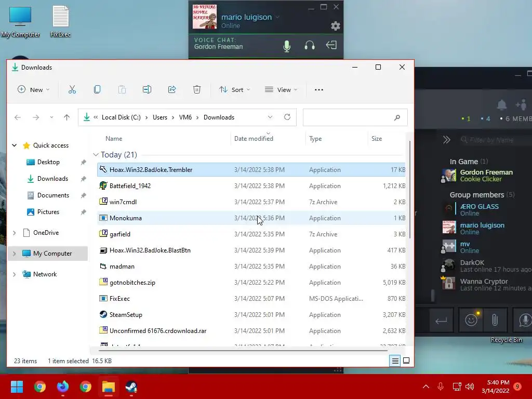Select Pictures in the navigation pane
Screen dimensions: 532x399
pyautogui.click(x=48, y=212)
